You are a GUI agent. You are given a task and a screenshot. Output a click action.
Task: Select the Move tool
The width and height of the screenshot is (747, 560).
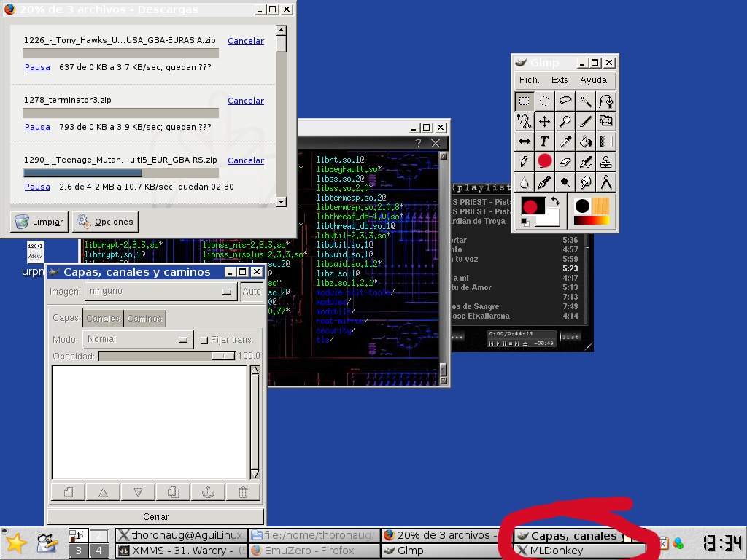(x=544, y=122)
